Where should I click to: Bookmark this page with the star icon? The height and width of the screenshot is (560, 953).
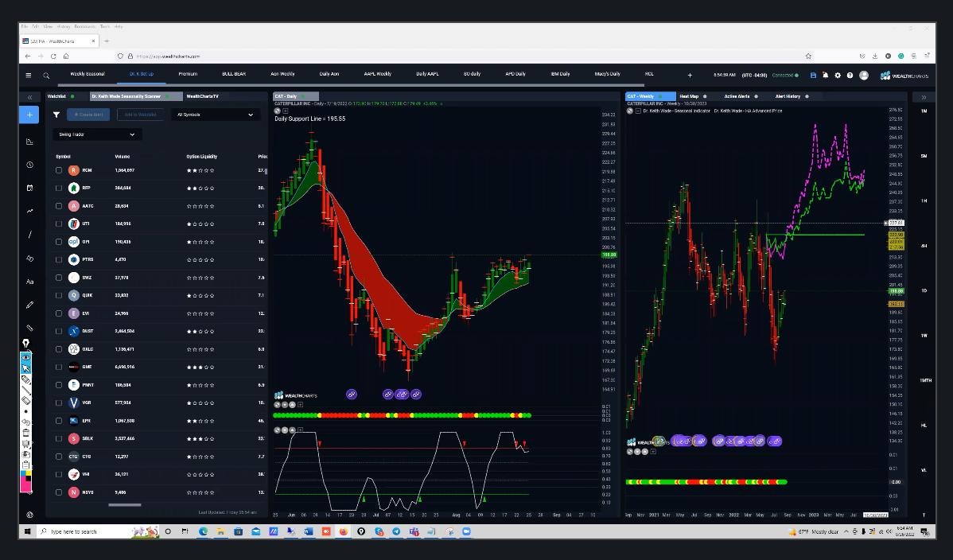point(808,56)
